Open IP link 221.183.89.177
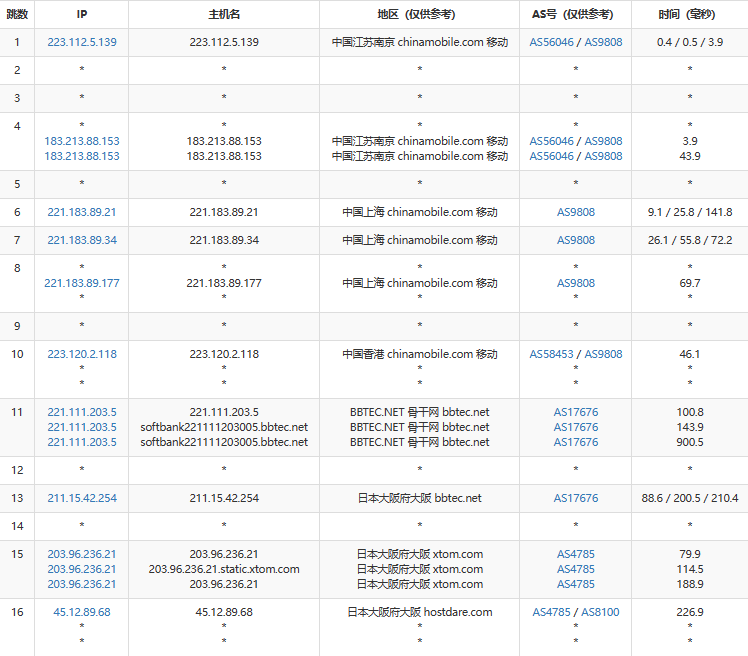Viewport: 748px width, 656px height. coord(82,283)
